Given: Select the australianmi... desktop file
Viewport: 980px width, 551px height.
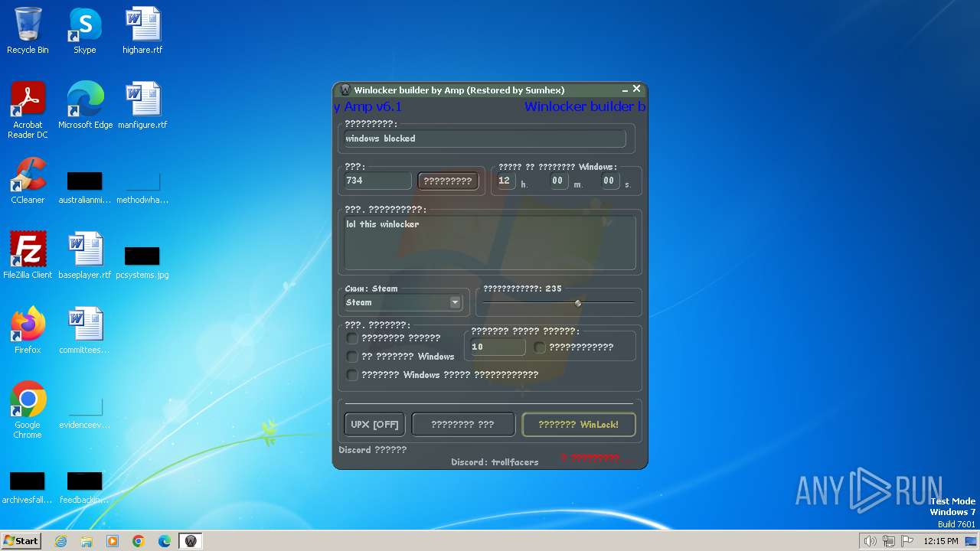Looking at the screenshot, I should coord(84,187).
